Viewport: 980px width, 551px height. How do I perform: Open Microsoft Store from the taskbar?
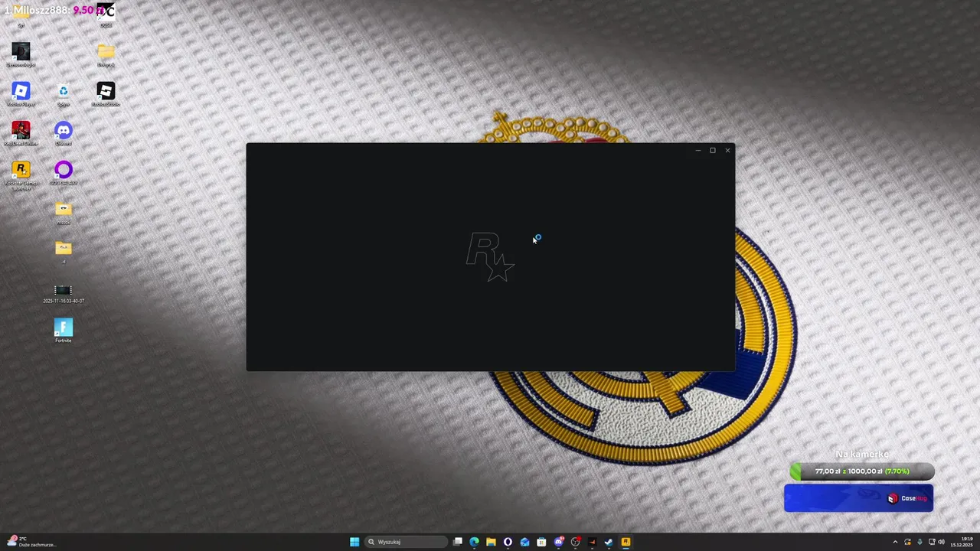click(x=541, y=542)
